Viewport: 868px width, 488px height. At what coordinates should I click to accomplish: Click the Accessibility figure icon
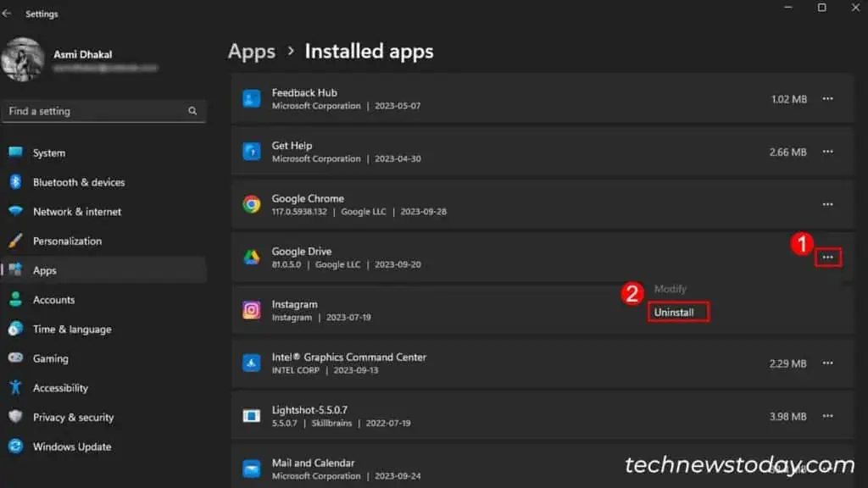pos(15,386)
